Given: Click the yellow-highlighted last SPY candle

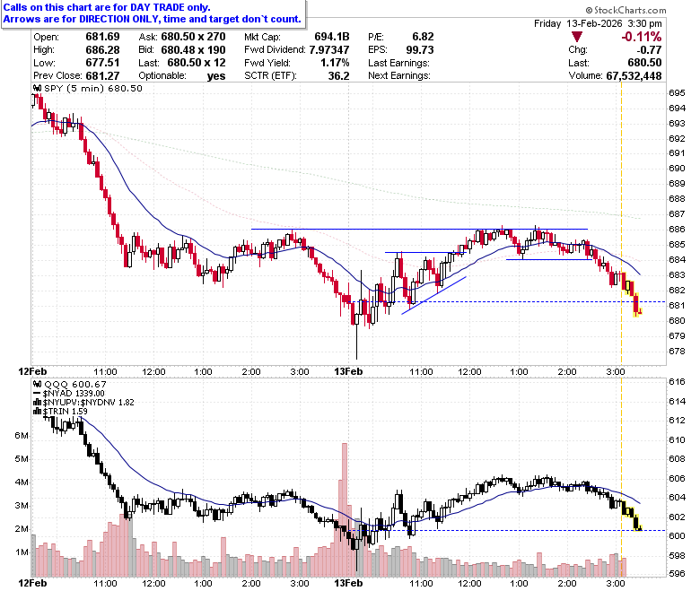Looking at the screenshot, I should (x=640, y=311).
